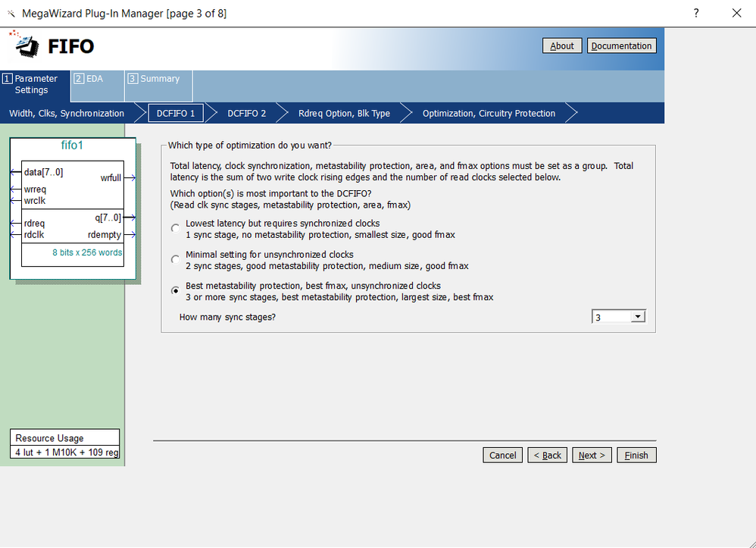The image size is (756, 548).
Task: Click the wrreq port label
Action: click(35, 189)
